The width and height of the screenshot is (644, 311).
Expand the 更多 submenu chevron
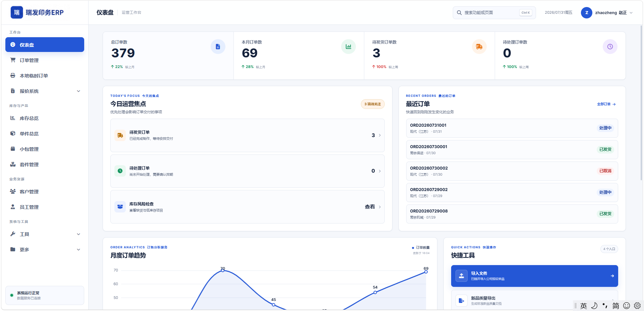(x=78, y=250)
